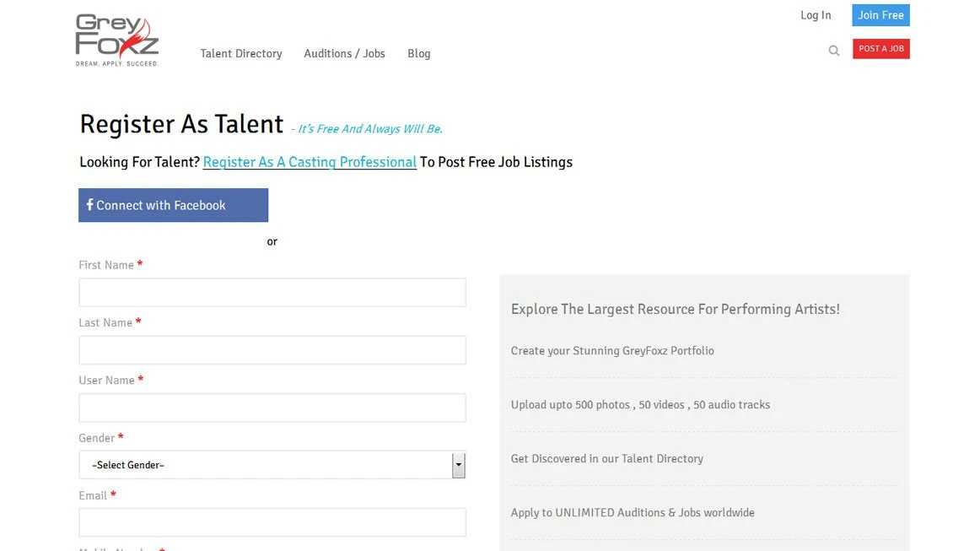Click Connect with Facebook button

click(x=173, y=205)
